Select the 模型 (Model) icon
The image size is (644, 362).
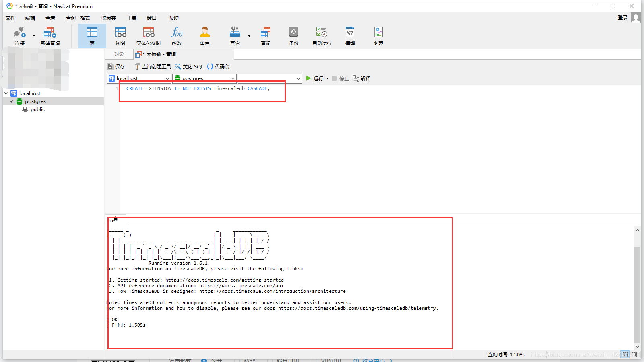(x=349, y=35)
